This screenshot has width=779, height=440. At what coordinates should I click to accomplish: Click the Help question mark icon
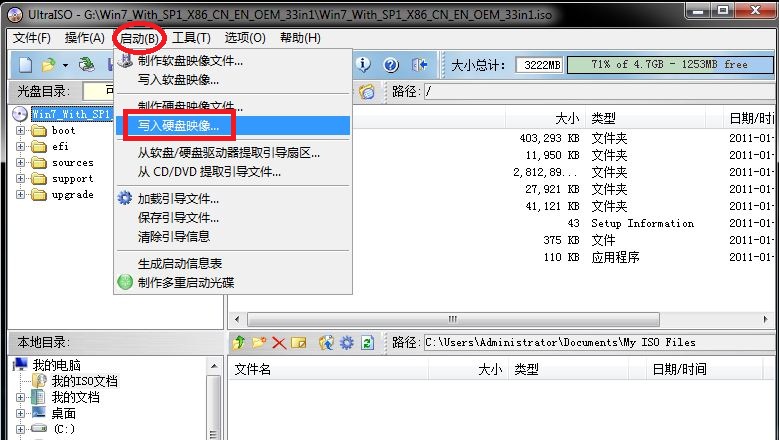pos(391,65)
